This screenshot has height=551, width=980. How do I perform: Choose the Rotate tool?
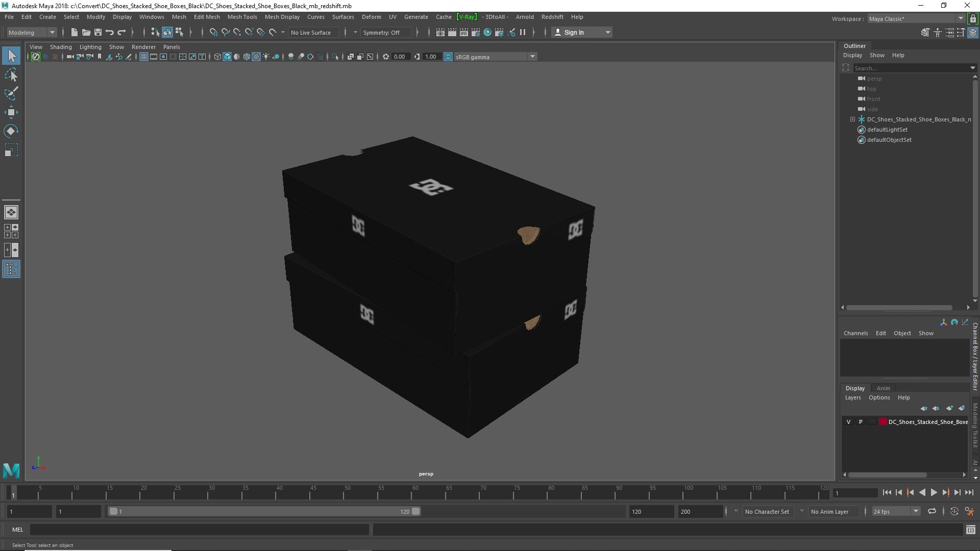[x=11, y=131]
